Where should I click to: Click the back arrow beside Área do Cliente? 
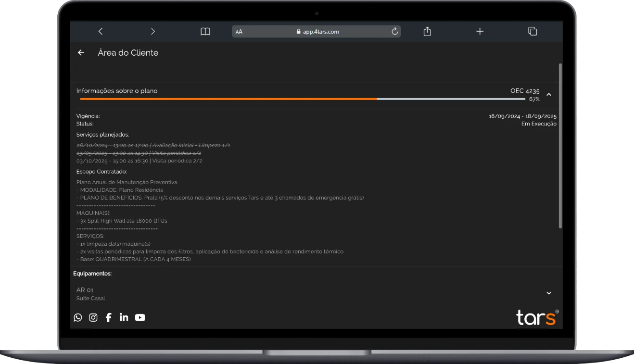coord(81,53)
